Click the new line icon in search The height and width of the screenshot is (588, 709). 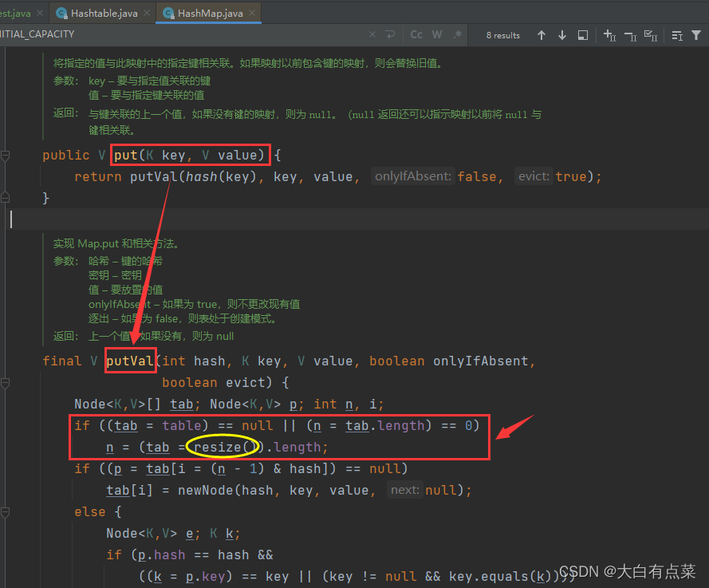(x=390, y=34)
